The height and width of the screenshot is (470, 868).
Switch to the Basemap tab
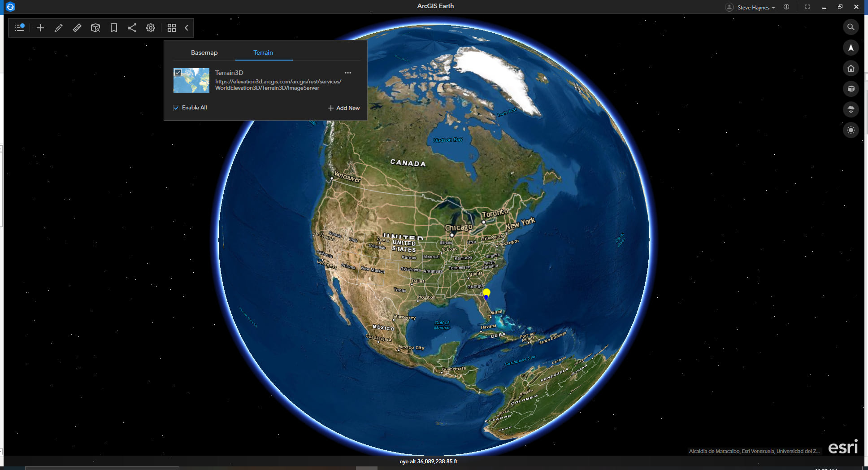click(x=204, y=52)
